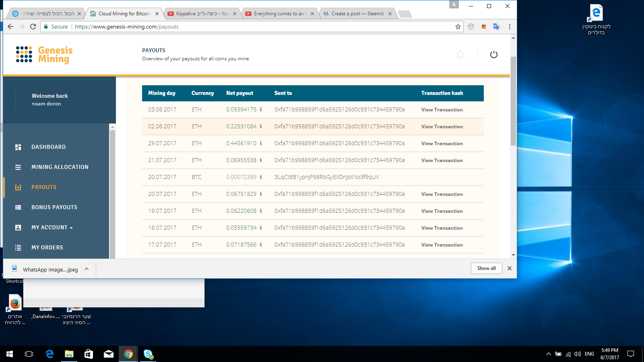Click the My Account person icon
Viewport: 644px width, 362px height.
coord(18,228)
